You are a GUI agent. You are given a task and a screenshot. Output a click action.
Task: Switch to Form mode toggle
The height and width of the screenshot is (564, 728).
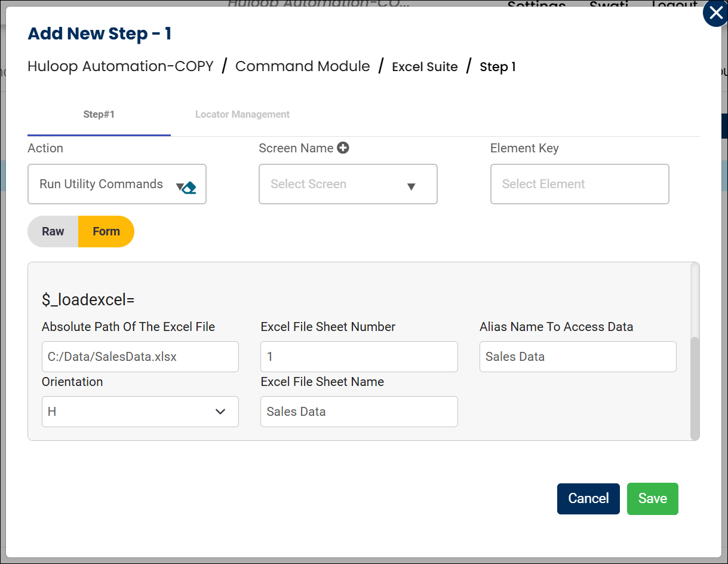tap(106, 232)
